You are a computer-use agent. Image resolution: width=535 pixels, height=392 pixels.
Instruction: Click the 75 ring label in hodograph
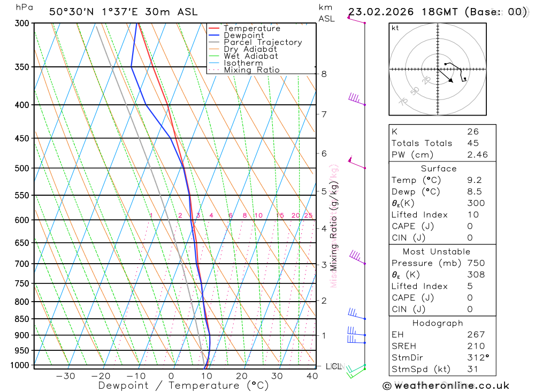point(403,101)
